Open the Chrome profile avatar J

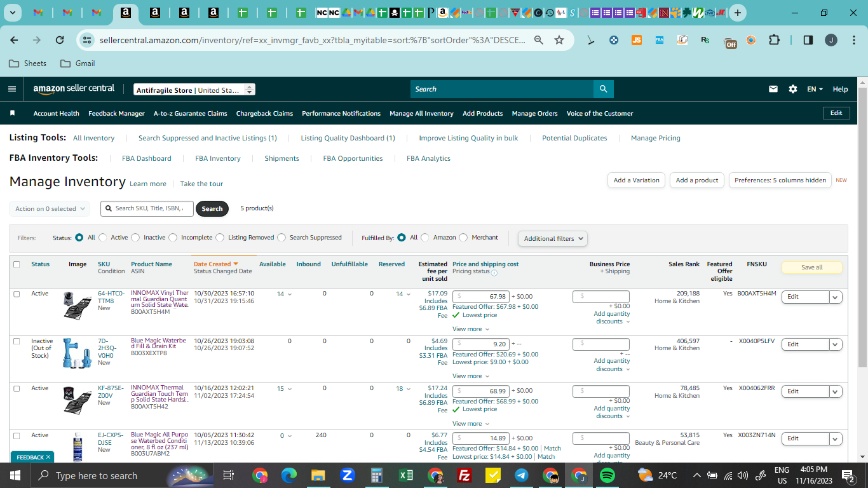click(831, 40)
